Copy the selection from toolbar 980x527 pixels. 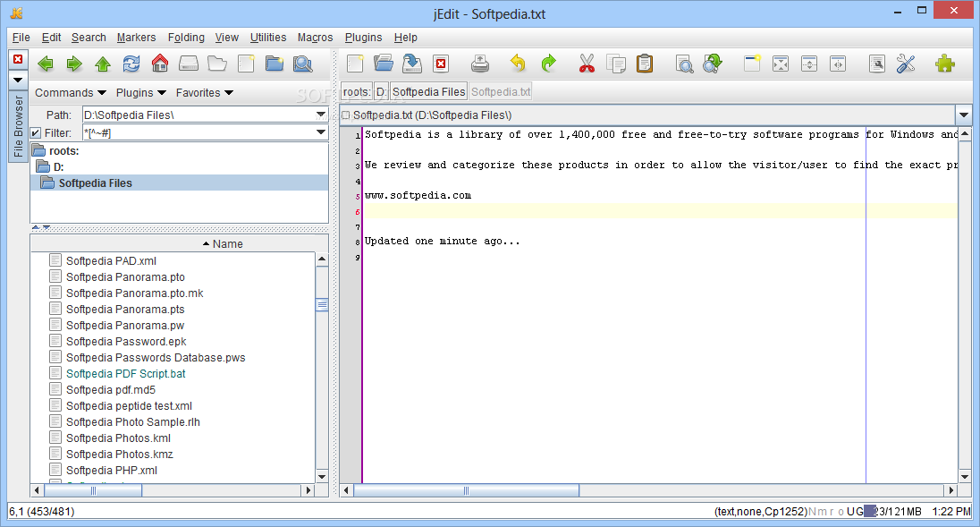615,64
